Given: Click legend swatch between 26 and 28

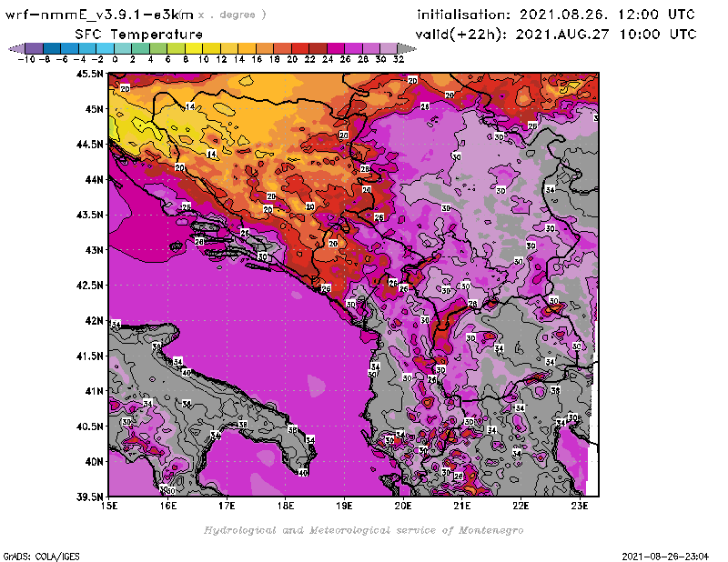Looking at the screenshot, I should pyautogui.click(x=353, y=48).
